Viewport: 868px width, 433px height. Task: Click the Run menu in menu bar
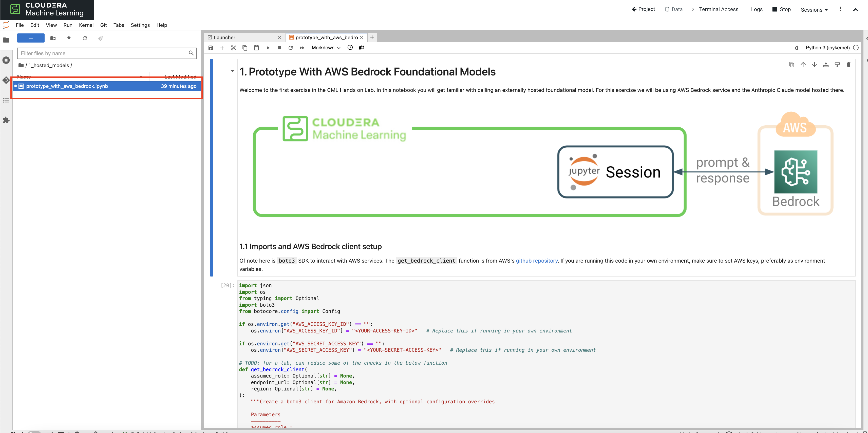click(x=68, y=25)
